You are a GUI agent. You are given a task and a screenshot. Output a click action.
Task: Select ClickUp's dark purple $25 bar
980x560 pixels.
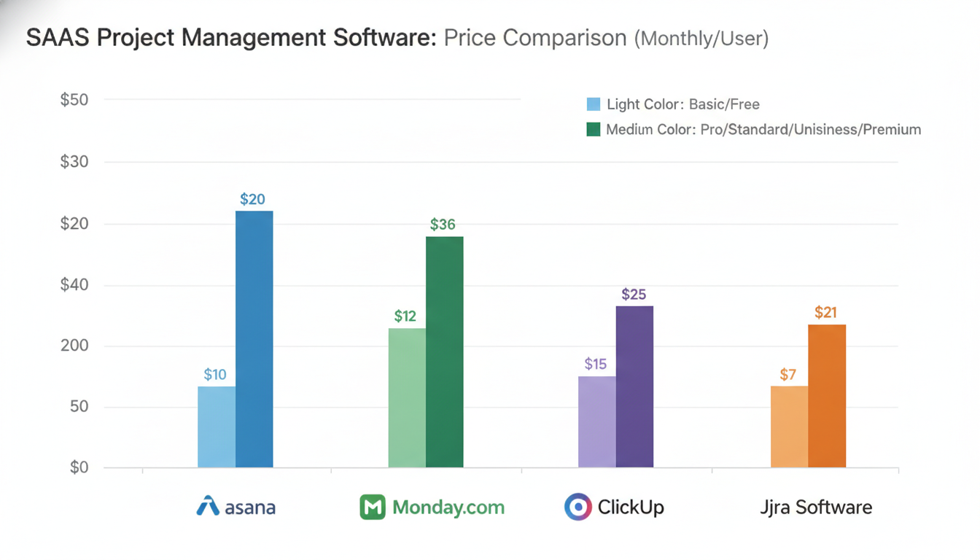click(634, 386)
